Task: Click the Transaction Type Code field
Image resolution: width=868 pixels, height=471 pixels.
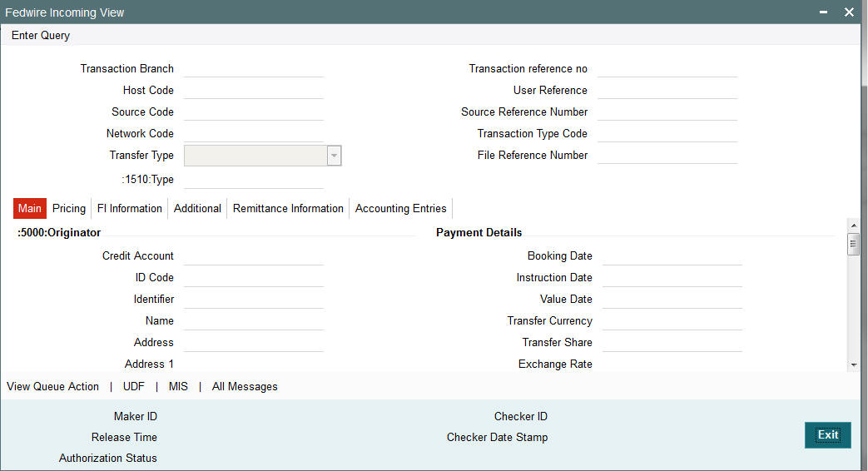Action: coord(667,134)
